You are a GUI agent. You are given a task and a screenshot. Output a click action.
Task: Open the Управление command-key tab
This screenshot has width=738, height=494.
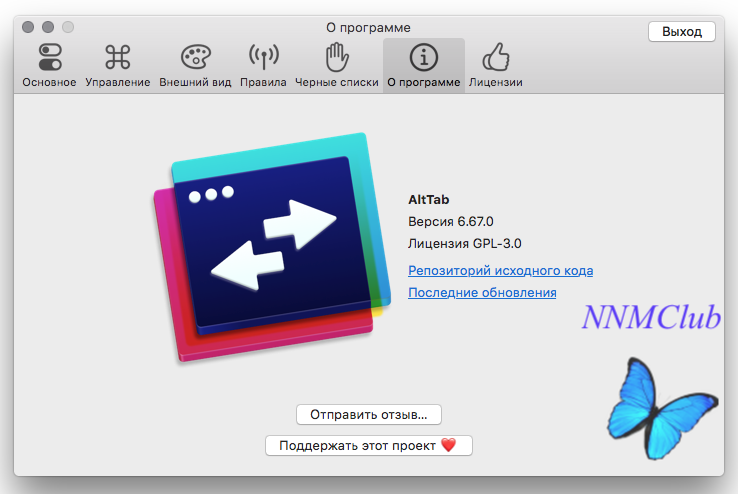tap(118, 65)
